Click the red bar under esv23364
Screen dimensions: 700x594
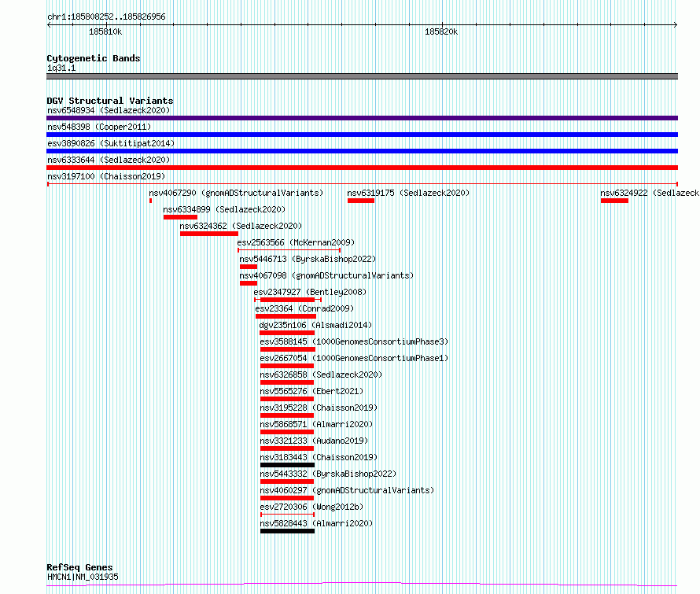[286, 316]
